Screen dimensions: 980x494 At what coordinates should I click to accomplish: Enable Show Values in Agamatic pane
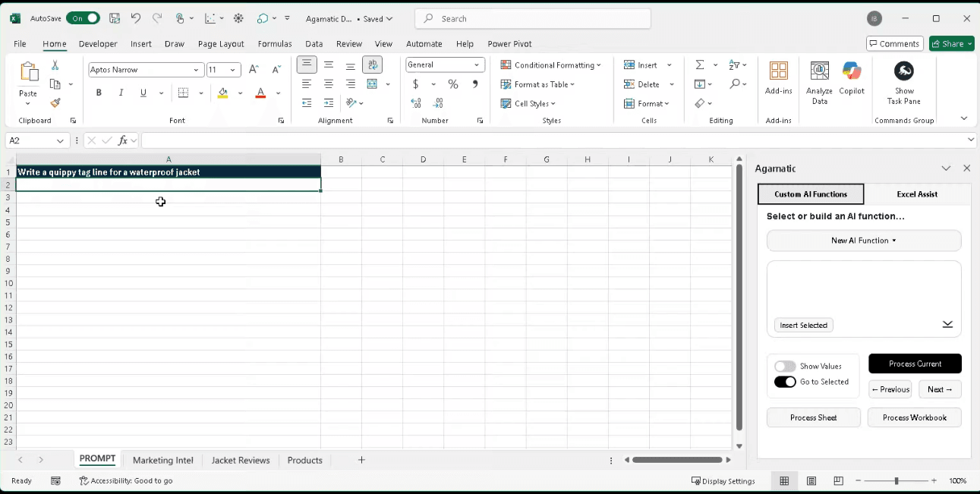coord(785,366)
